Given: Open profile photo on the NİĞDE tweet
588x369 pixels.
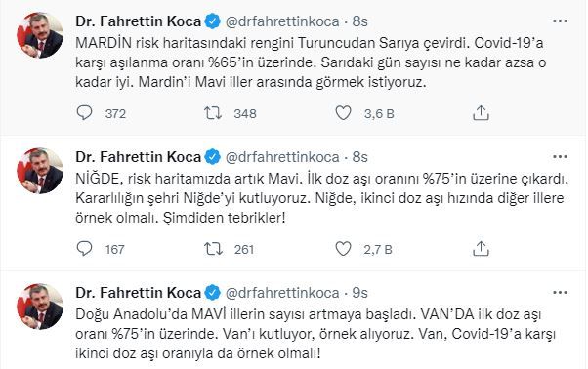Looking at the screenshot, I should click(40, 171).
